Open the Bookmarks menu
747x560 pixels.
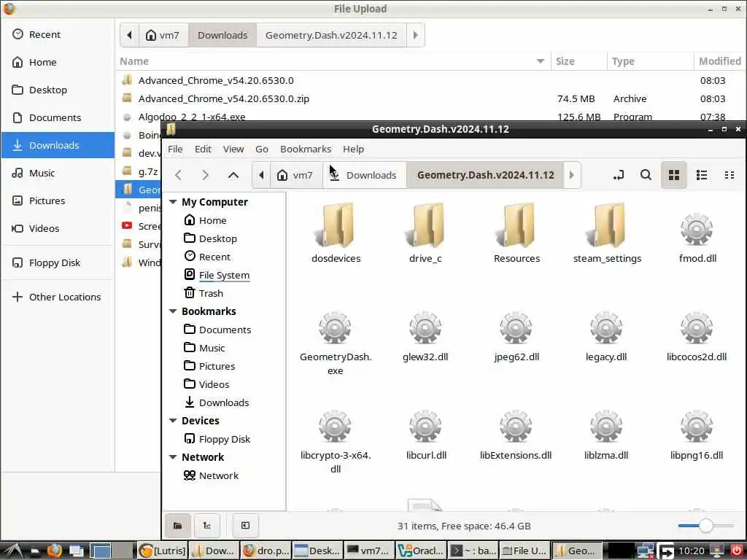pos(306,149)
